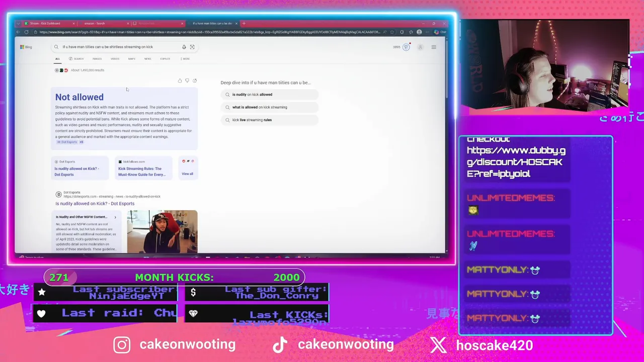Click the icon right of thumbs down
The height and width of the screenshot is (362, 644).
(x=195, y=80)
